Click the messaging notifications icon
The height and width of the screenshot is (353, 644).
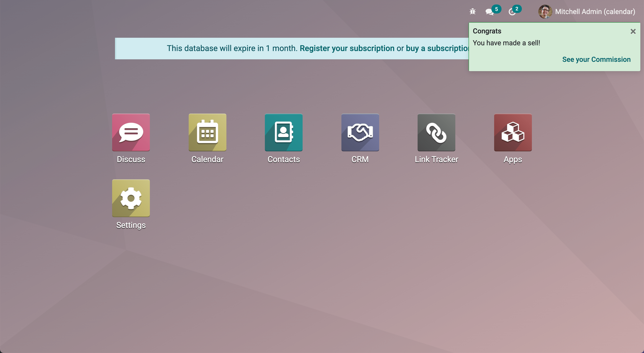point(490,12)
